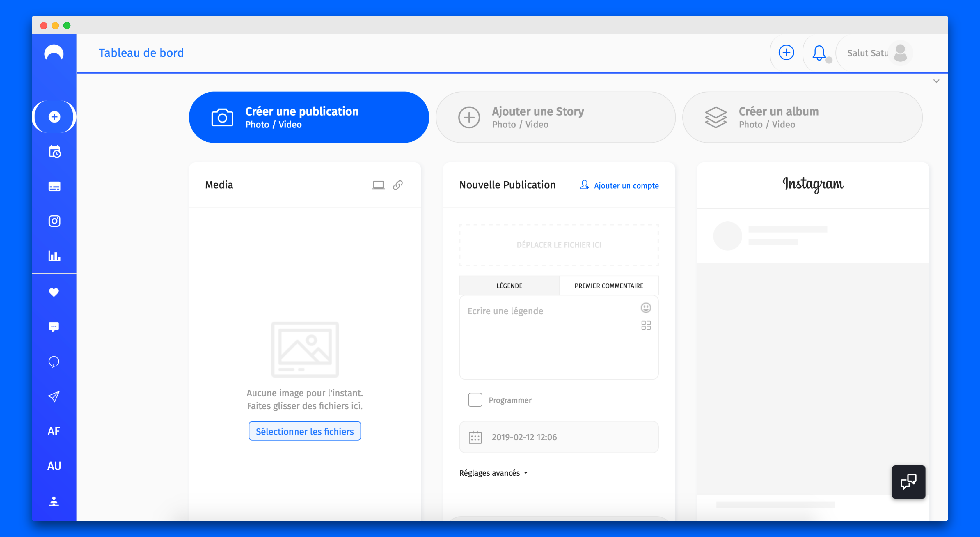Open the emoji picker in caption box

pos(646,308)
